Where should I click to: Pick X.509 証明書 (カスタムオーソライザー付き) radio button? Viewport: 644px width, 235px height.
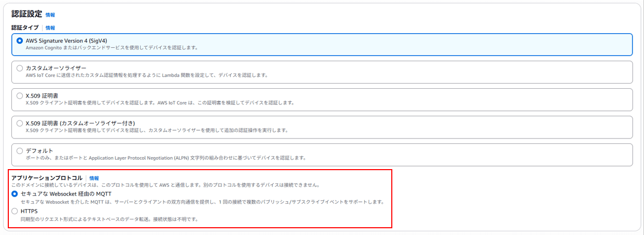tap(20, 123)
